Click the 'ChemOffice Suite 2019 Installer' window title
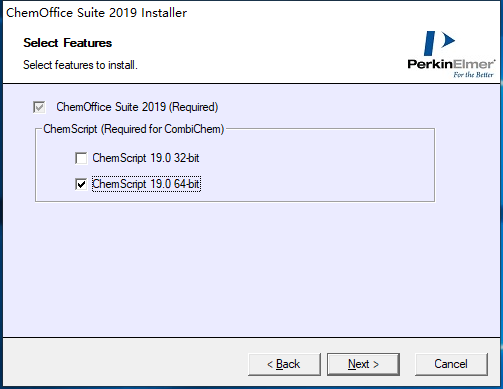The image size is (503, 389). 96,13
